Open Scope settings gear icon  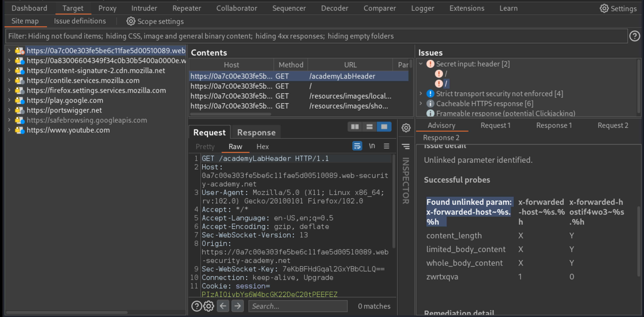pos(131,21)
